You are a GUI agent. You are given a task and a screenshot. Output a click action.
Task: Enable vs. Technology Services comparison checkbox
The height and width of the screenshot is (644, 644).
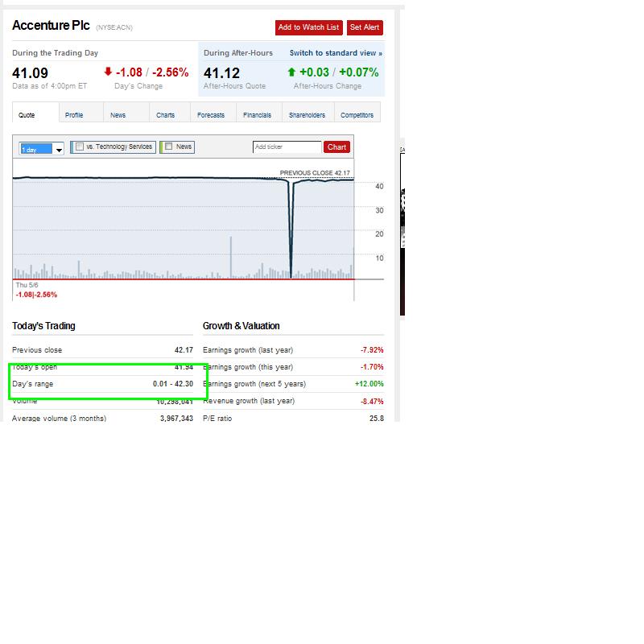(80, 147)
